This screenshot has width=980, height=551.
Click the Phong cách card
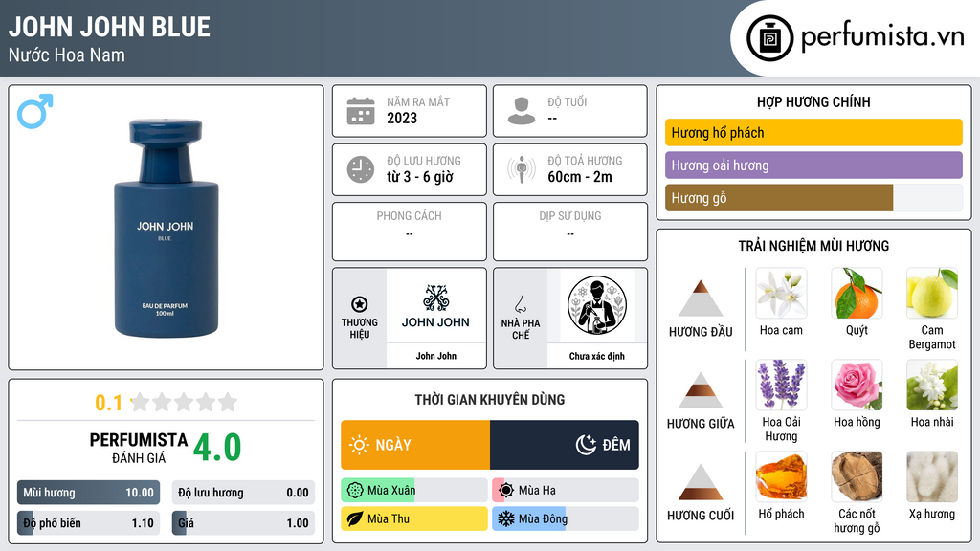(x=410, y=231)
